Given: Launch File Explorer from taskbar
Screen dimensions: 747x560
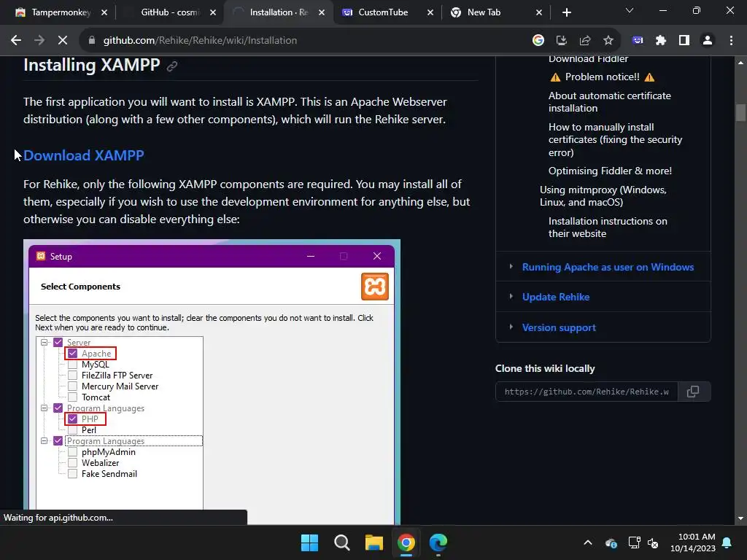Looking at the screenshot, I should pos(374,542).
